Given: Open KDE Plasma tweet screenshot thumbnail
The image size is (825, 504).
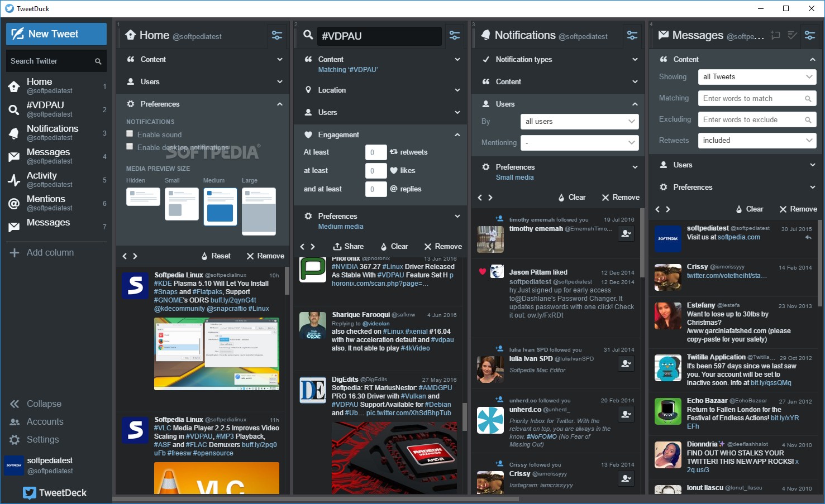Looking at the screenshot, I should pyautogui.click(x=217, y=354).
